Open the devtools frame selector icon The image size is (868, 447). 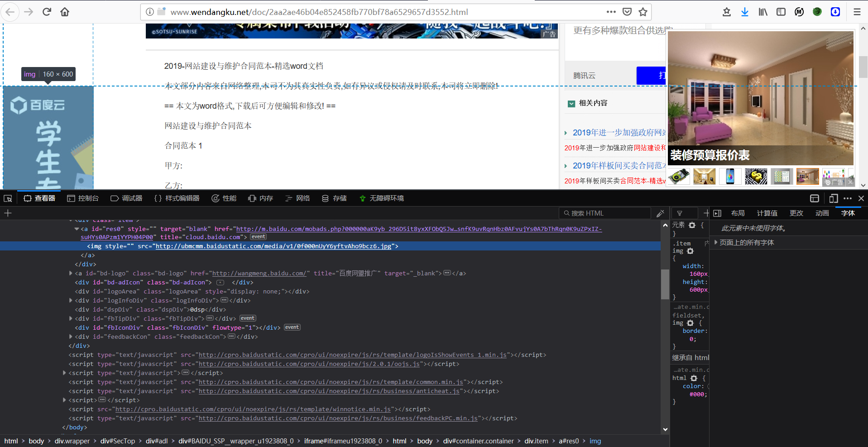tap(815, 198)
